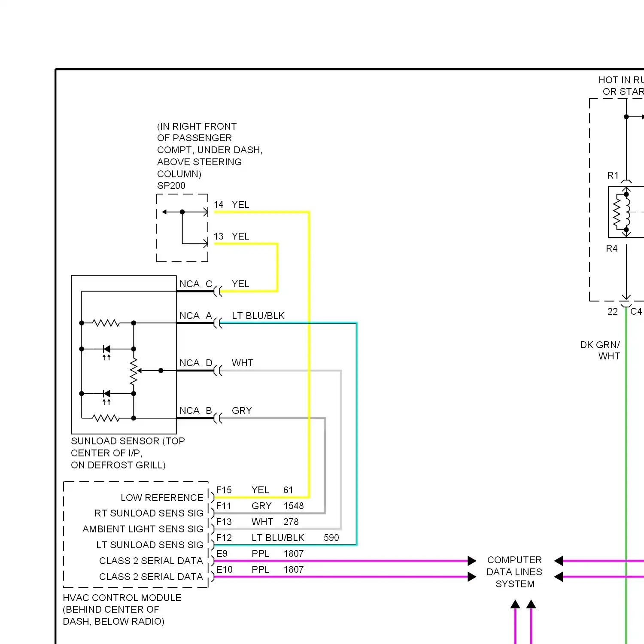Click the HVAC CONTROL MODULE caption
The image size is (644, 644).
click(x=122, y=610)
